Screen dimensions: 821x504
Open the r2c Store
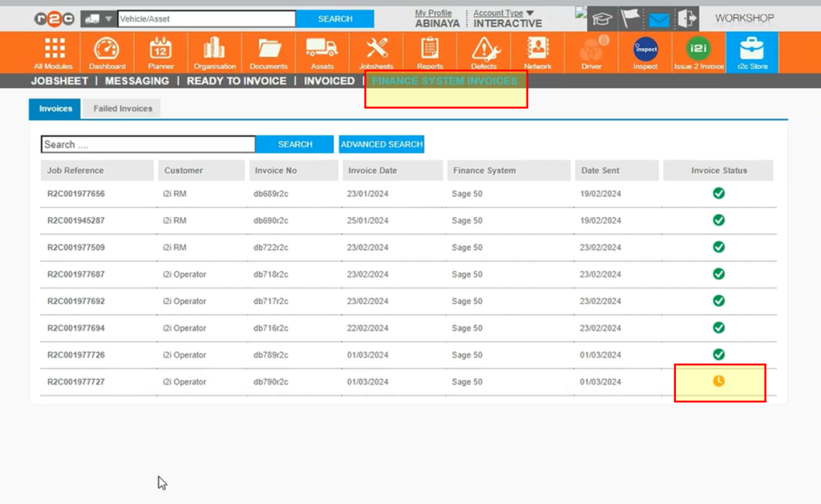coord(752,50)
